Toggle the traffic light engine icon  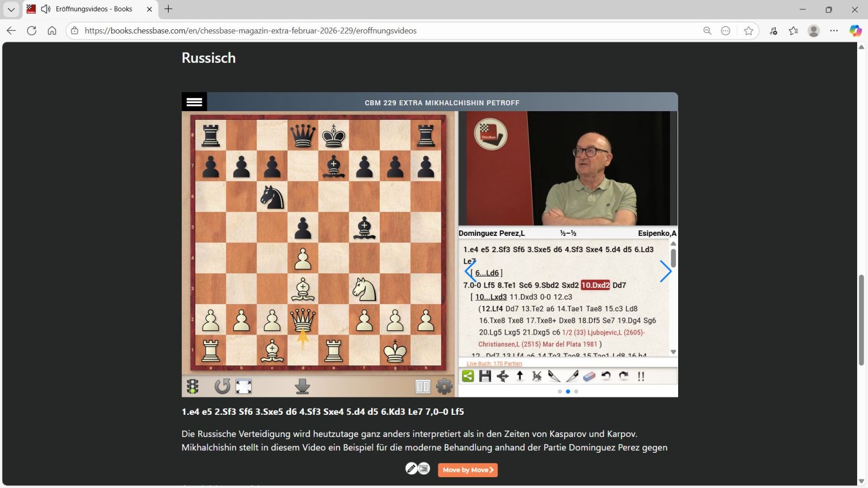[x=193, y=386]
